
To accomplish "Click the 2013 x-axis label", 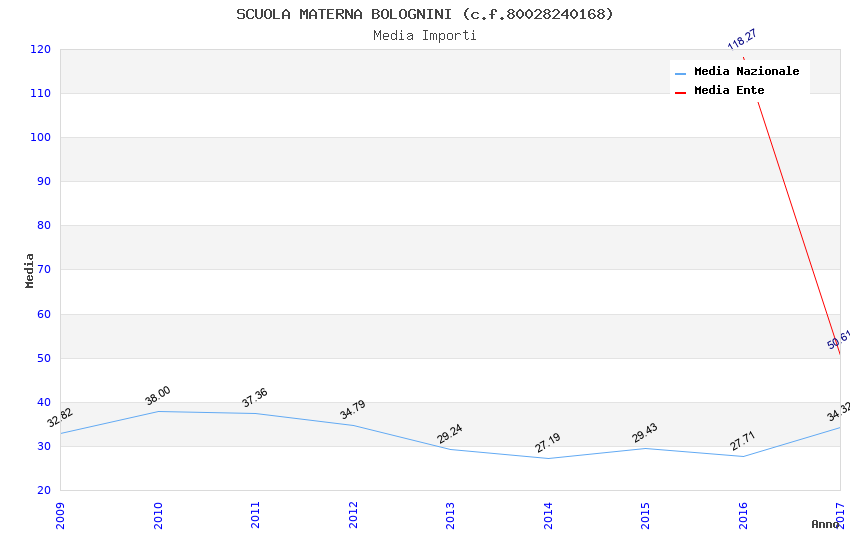I will [x=450, y=515].
